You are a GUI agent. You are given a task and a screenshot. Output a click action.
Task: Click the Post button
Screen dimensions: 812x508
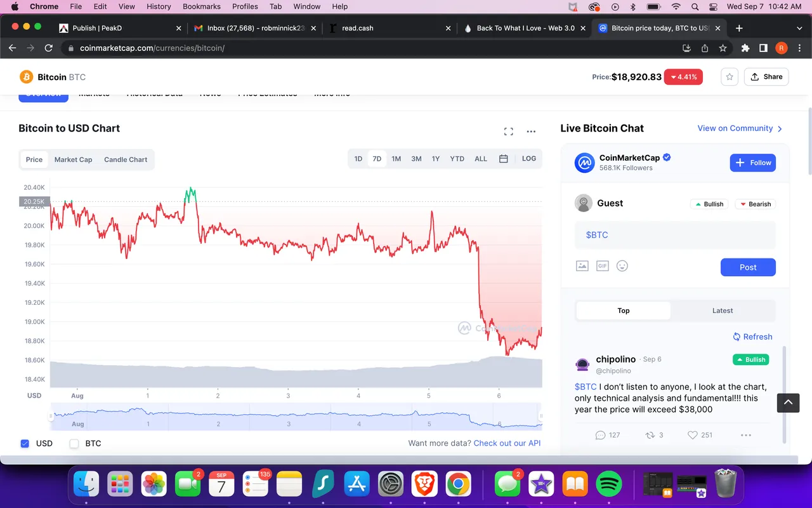(748, 267)
